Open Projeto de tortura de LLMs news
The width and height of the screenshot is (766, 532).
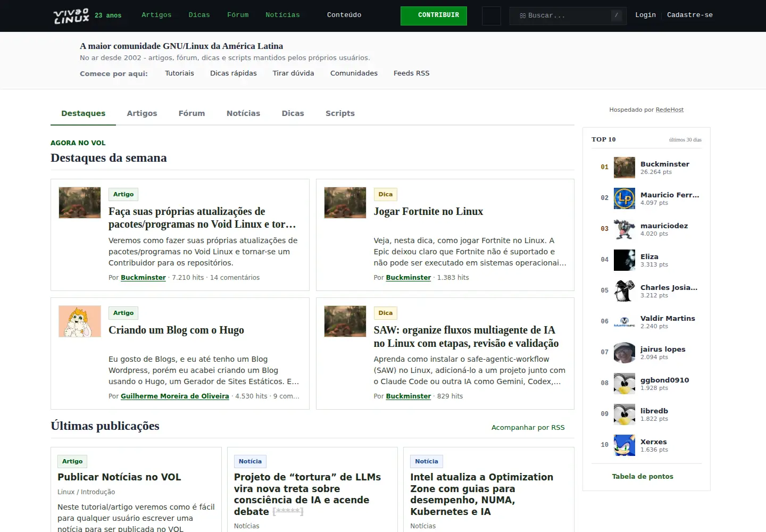(307, 494)
